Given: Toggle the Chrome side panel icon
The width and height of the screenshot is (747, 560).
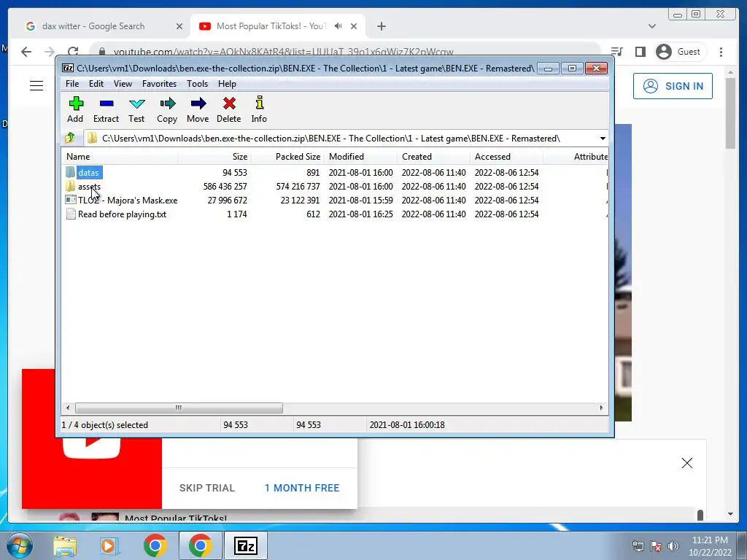Looking at the screenshot, I should pos(640,52).
